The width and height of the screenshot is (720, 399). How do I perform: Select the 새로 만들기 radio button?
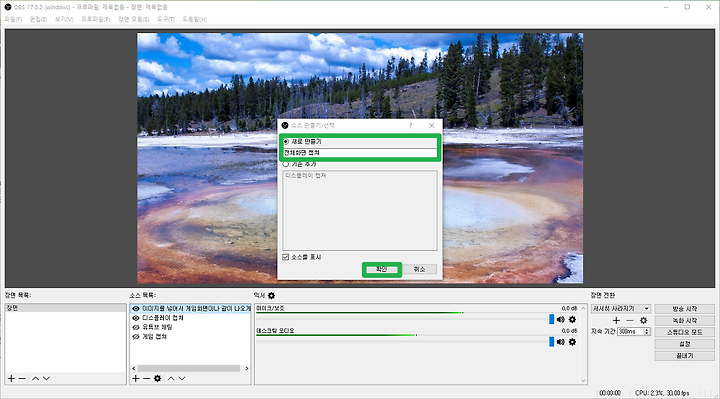tap(286, 142)
